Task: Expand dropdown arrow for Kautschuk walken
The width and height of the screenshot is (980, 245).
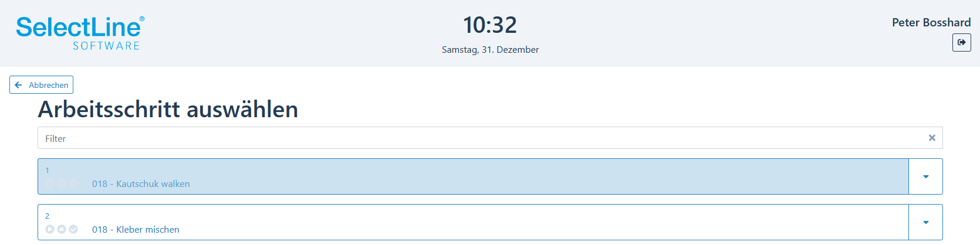Action: coord(925,176)
